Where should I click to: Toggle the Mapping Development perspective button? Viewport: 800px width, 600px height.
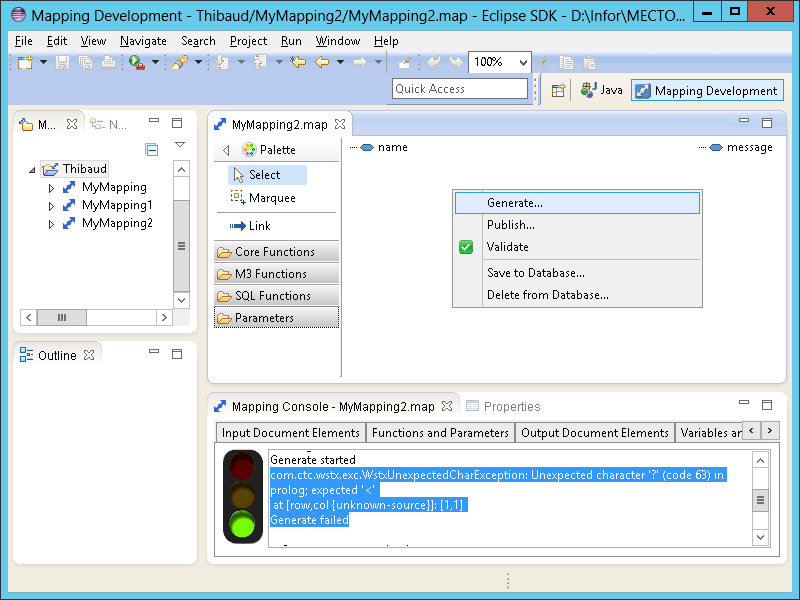[x=706, y=90]
